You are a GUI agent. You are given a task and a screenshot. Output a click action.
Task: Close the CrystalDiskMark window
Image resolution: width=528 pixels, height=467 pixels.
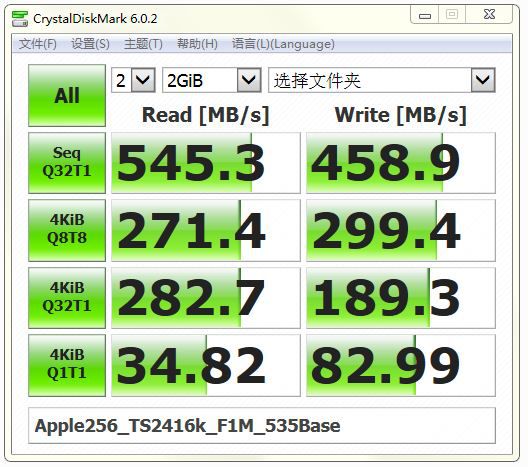coord(489,15)
